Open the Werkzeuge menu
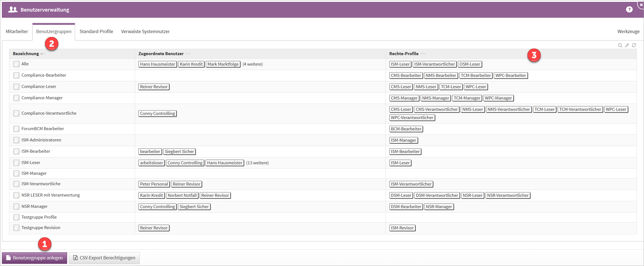 pyautogui.click(x=628, y=31)
